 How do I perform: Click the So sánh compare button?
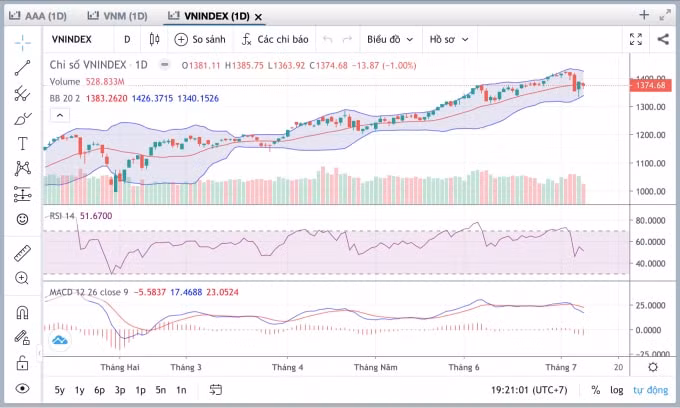coord(200,39)
